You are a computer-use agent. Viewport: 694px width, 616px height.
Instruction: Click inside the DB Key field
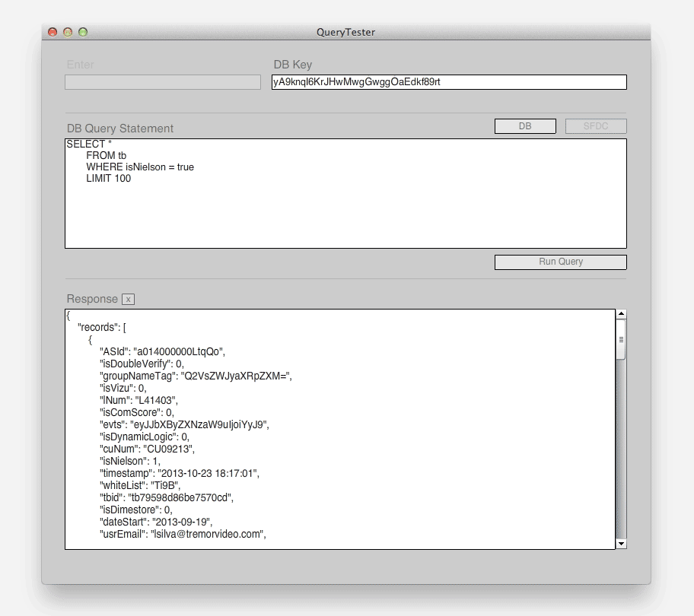(x=449, y=82)
